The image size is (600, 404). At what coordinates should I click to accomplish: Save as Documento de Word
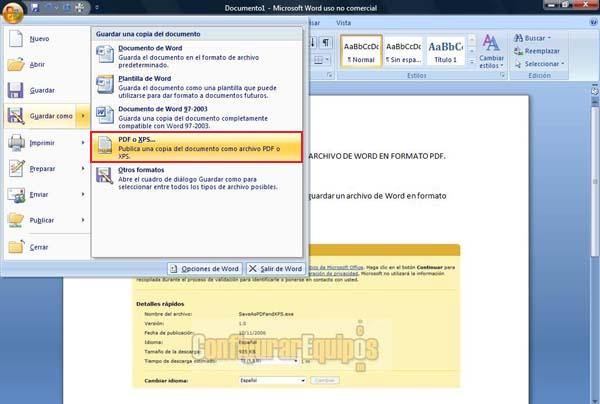pyautogui.click(x=197, y=56)
